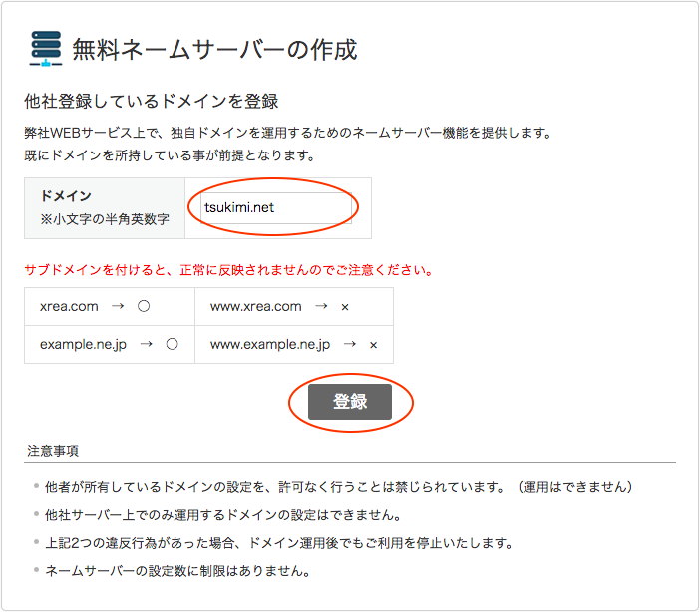The width and height of the screenshot is (700, 612).
Task: Click the circle mark next to xrea.com
Action: 144,307
